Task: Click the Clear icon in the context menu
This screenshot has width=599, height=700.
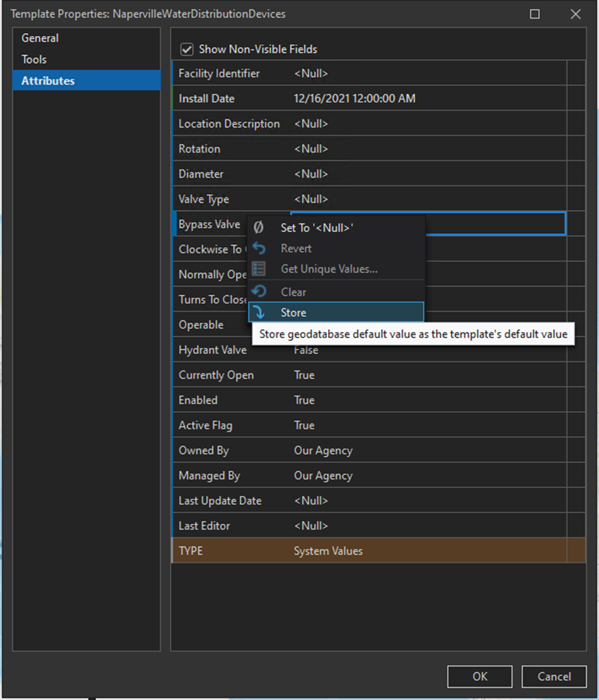Action: coord(258,291)
